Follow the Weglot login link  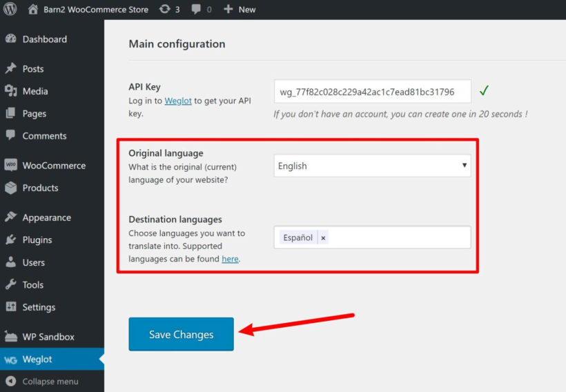pos(177,101)
